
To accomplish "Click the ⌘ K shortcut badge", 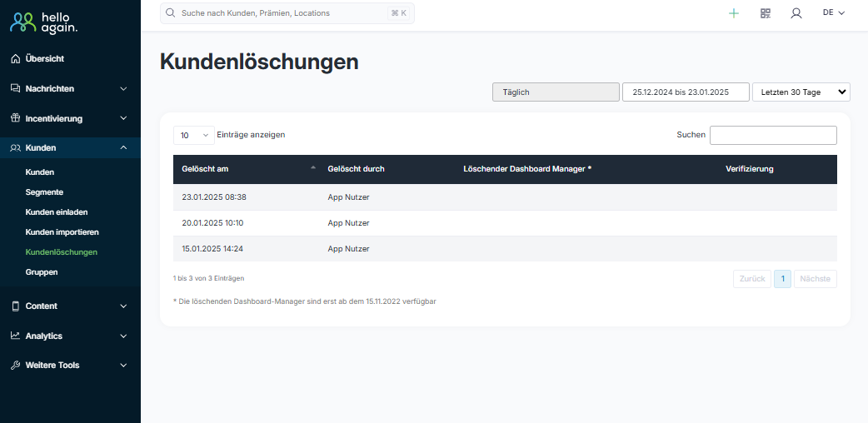I will coord(398,13).
